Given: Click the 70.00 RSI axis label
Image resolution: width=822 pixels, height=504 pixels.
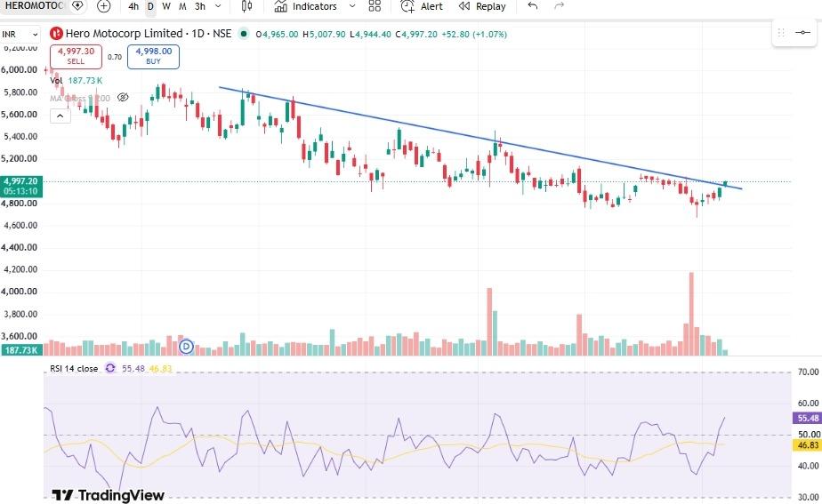Looking at the screenshot, I should coord(808,372).
